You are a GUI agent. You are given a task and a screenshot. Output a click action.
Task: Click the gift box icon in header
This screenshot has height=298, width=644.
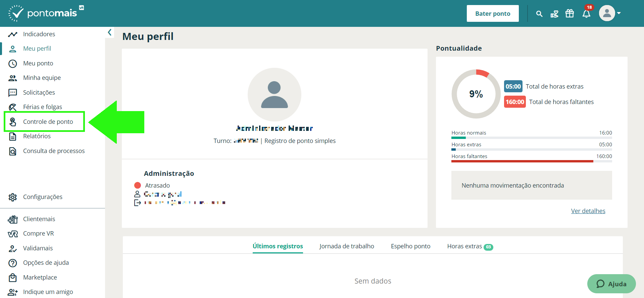point(570,13)
